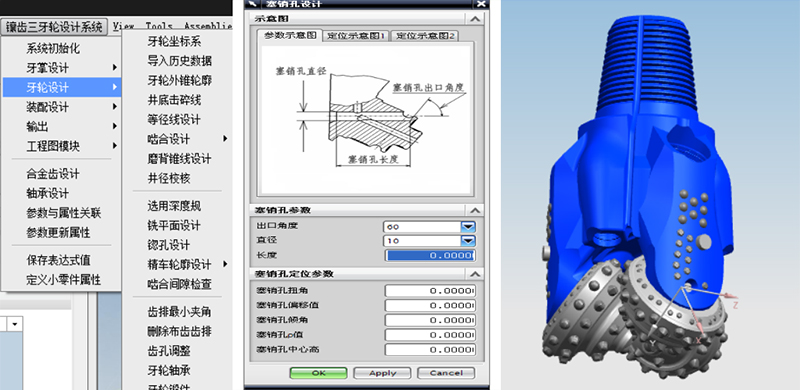Collapse the 示意图 section chevron

pyautogui.click(x=476, y=19)
